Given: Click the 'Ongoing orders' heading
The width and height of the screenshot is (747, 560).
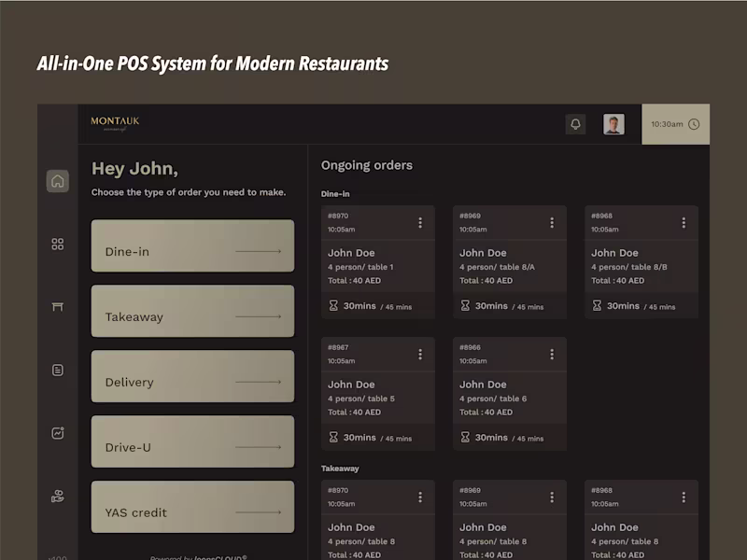Looking at the screenshot, I should [x=367, y=165].
